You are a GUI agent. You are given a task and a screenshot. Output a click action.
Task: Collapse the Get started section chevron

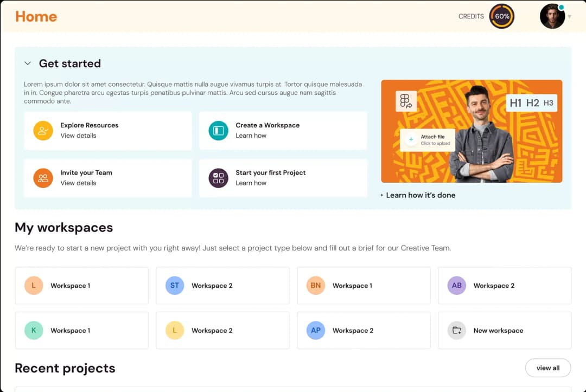pos(28,63)
